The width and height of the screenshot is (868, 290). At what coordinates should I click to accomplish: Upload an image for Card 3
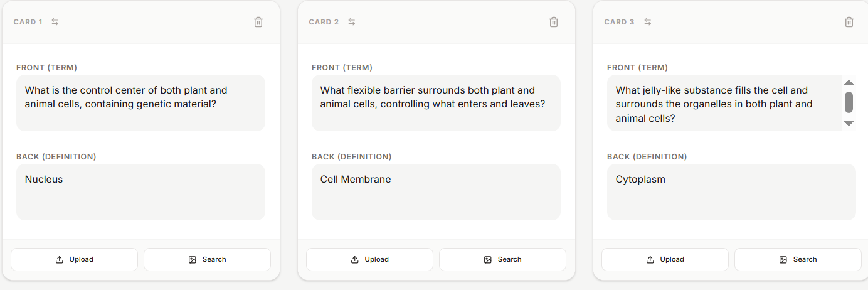pyautogui.click(x=665, y=259)
